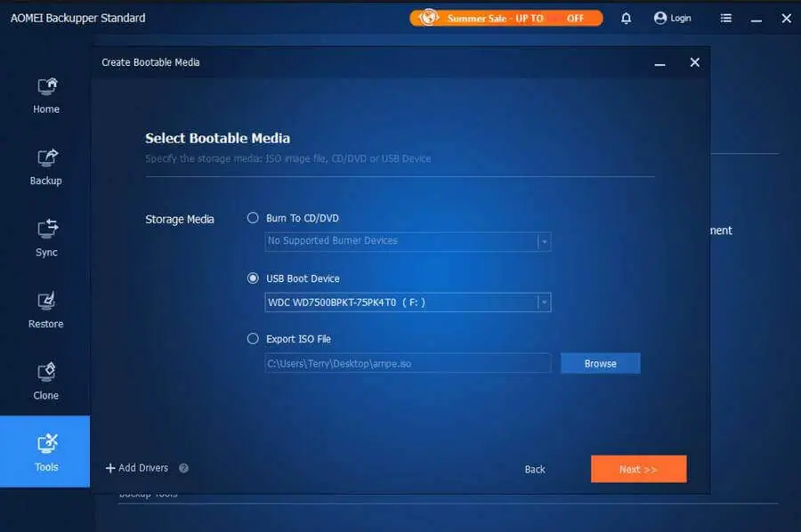The width and height of the screenshot is (801, 532).
Task: Open the Sync section in sidebar
Action: (x=46, y=239)
